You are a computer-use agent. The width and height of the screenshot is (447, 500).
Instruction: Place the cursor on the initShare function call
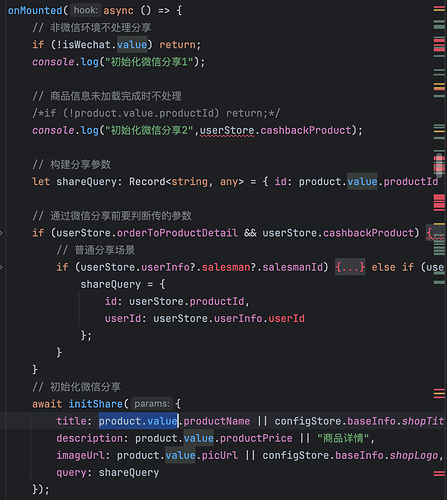pyautogui.click(x=95, y=404)
